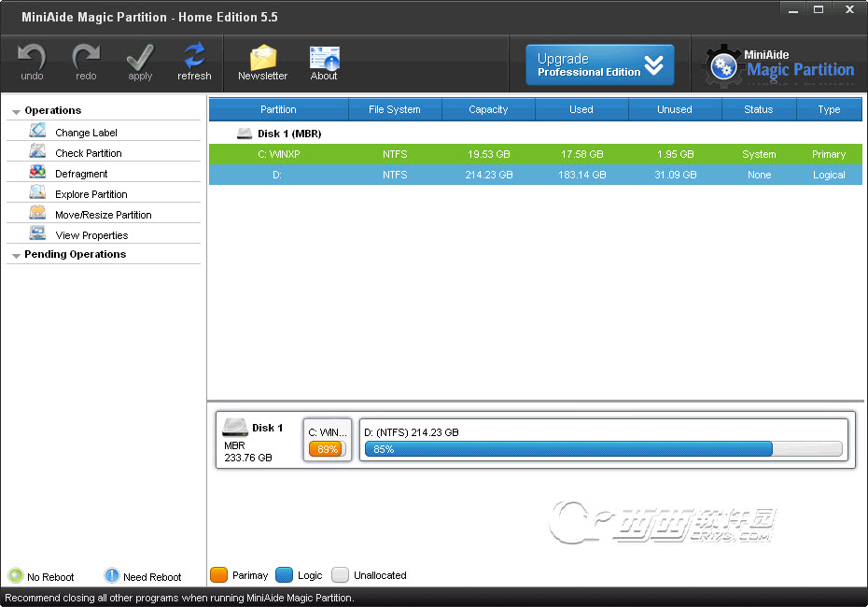
Task: Apply pending changes with checkmark icon
Action: tap(140, 57)
